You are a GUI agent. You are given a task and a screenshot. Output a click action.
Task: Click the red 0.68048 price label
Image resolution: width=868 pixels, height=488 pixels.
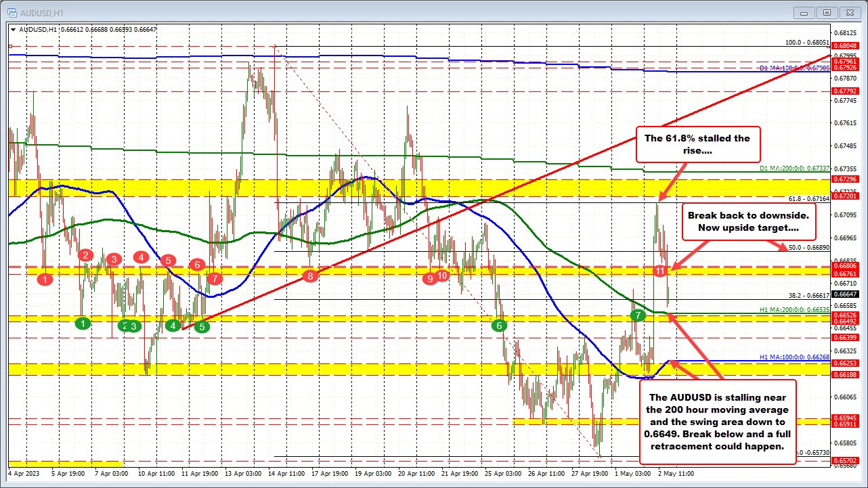coord(844,45)
